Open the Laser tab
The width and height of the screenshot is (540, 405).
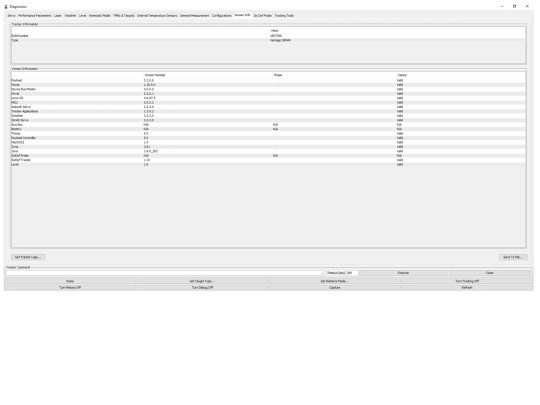pos(58,15)
